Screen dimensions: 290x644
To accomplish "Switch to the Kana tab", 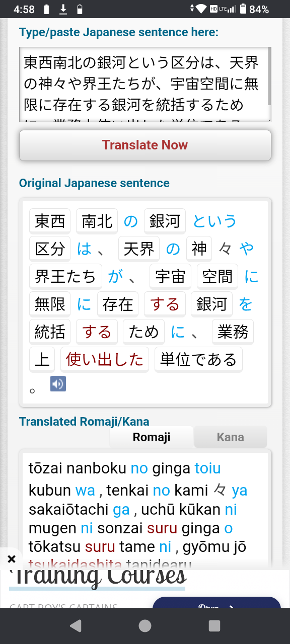I will click(x=230, y=437).
